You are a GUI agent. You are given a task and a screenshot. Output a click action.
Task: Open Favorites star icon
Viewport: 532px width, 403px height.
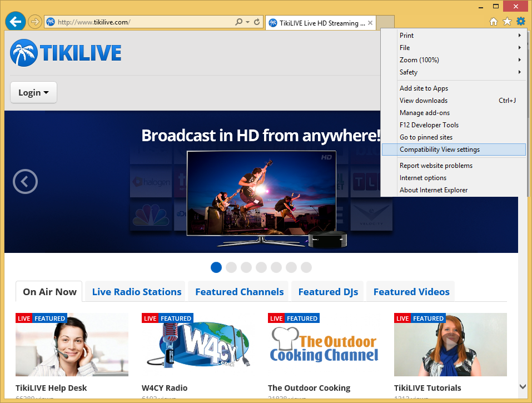click(507, 22)
